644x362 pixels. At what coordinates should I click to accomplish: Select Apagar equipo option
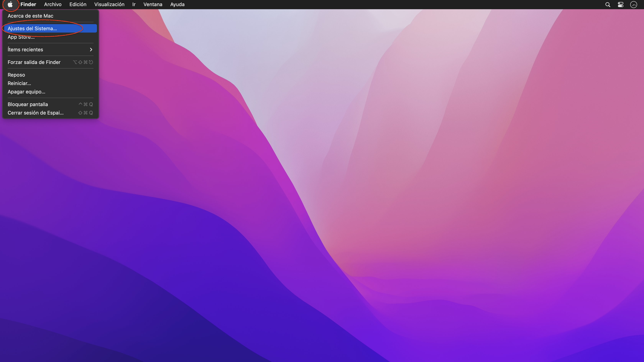pos(26,92)
